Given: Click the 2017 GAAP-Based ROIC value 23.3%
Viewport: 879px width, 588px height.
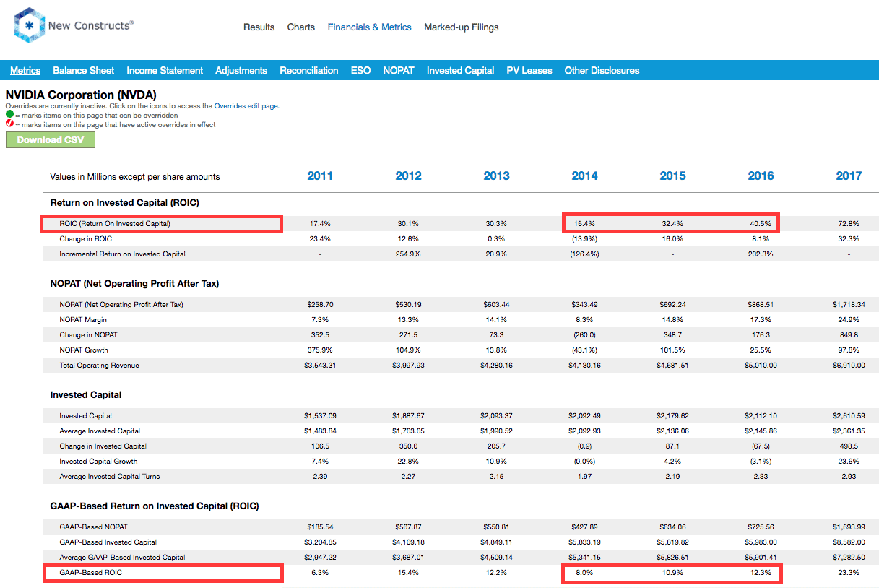Looking at the screenshot, I should (849, 573).
